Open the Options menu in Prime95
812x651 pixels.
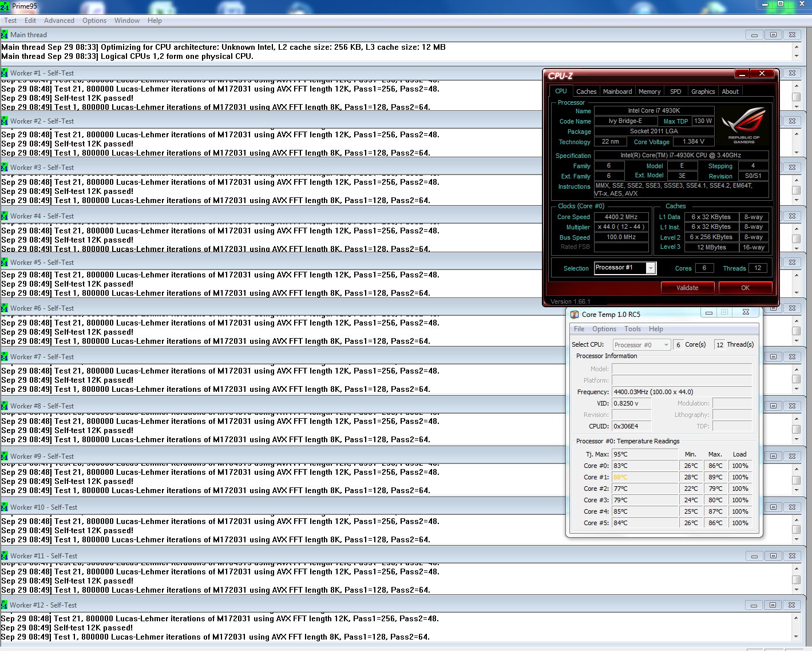[94, 21]
